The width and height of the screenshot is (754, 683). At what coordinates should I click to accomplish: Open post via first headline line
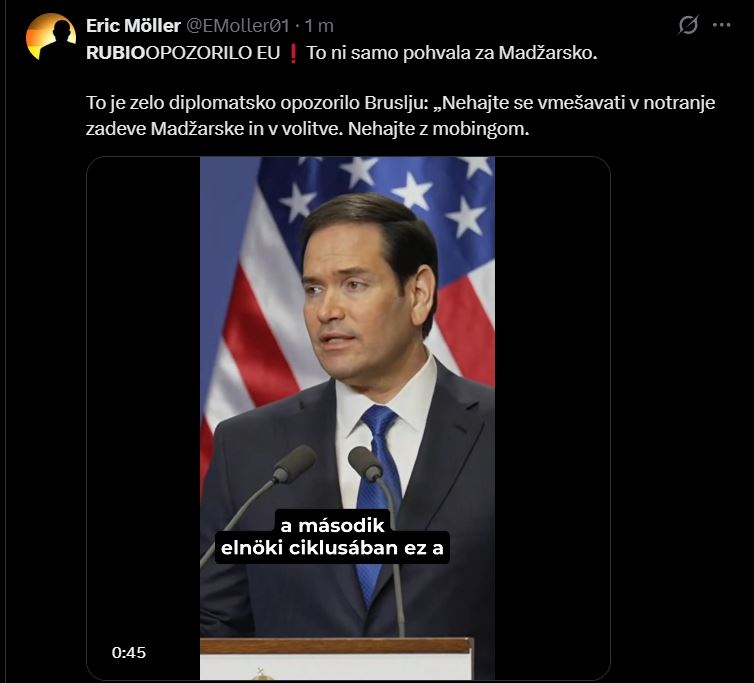pos(341,53)
